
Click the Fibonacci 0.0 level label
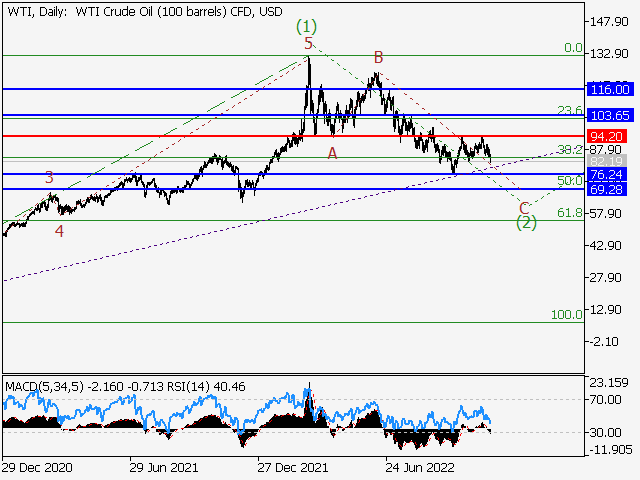pos(573,48)
